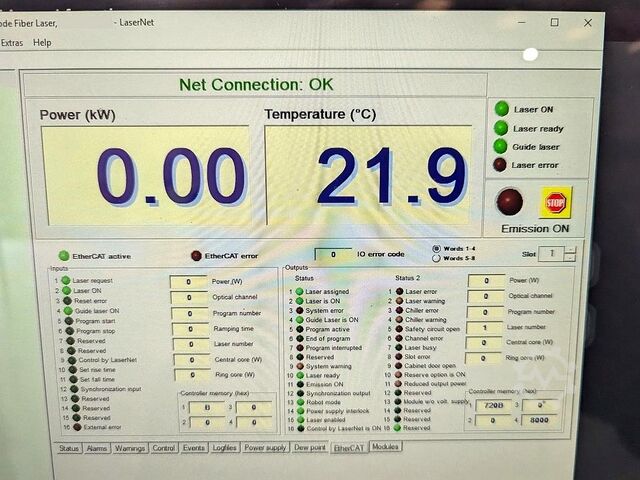The image size is (640, 480).
Task: Select the Words 5-8 radio button
Action: (436, 259)
